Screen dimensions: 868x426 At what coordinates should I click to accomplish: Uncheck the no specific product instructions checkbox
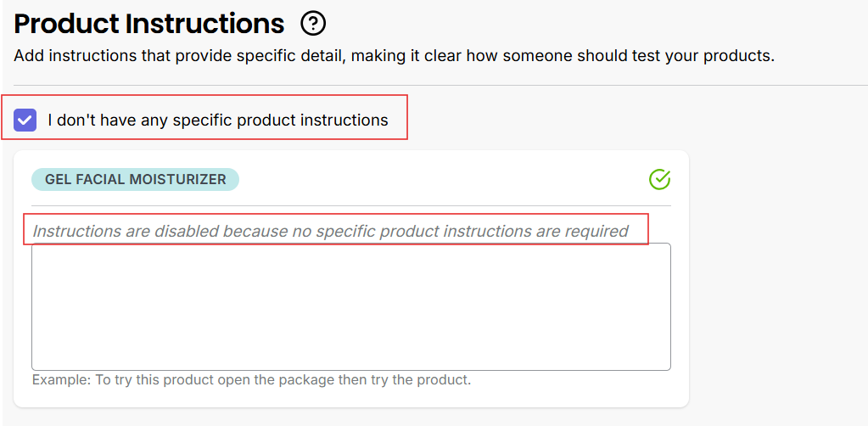tap(25, 120)
